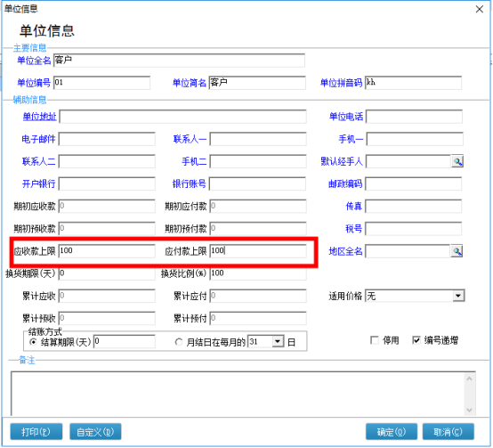Click the 累计应付 field
493x448 pixels.
tap(258, 296)
